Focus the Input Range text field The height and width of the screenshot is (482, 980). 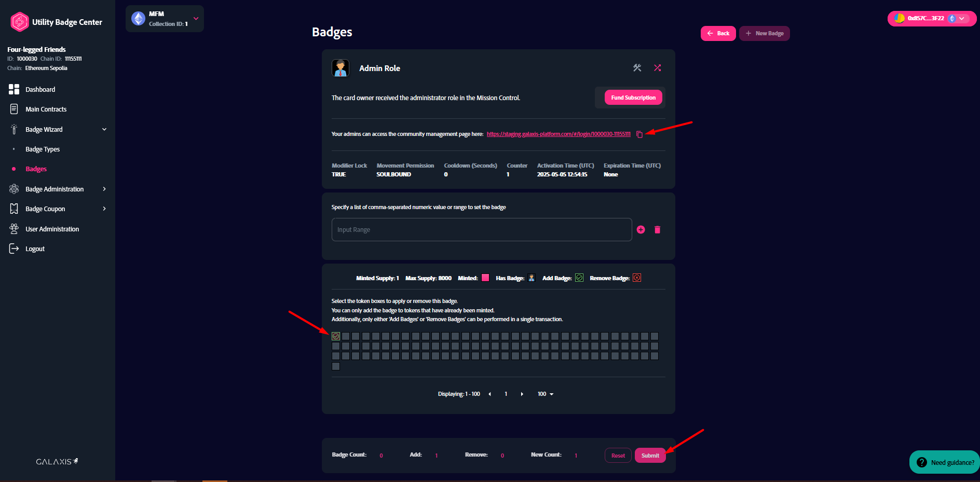[x=481, y=230]
